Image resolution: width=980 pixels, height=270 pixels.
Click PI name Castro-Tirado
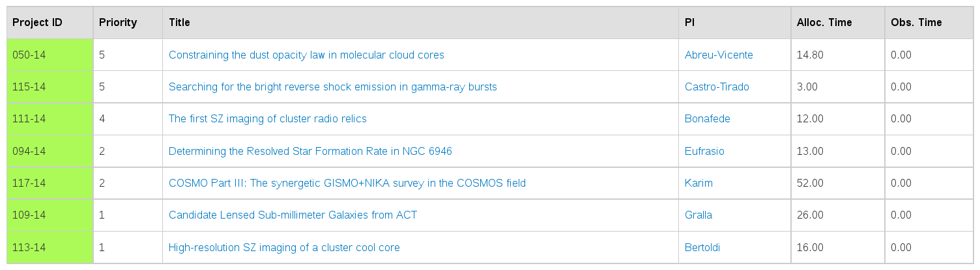717,87
